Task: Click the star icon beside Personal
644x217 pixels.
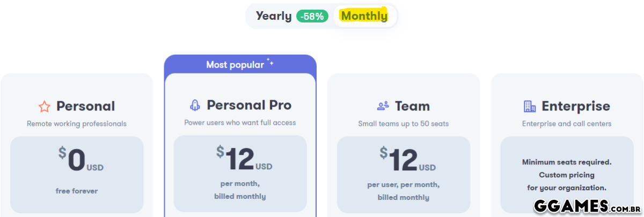Action: click(x=44, y=107)
